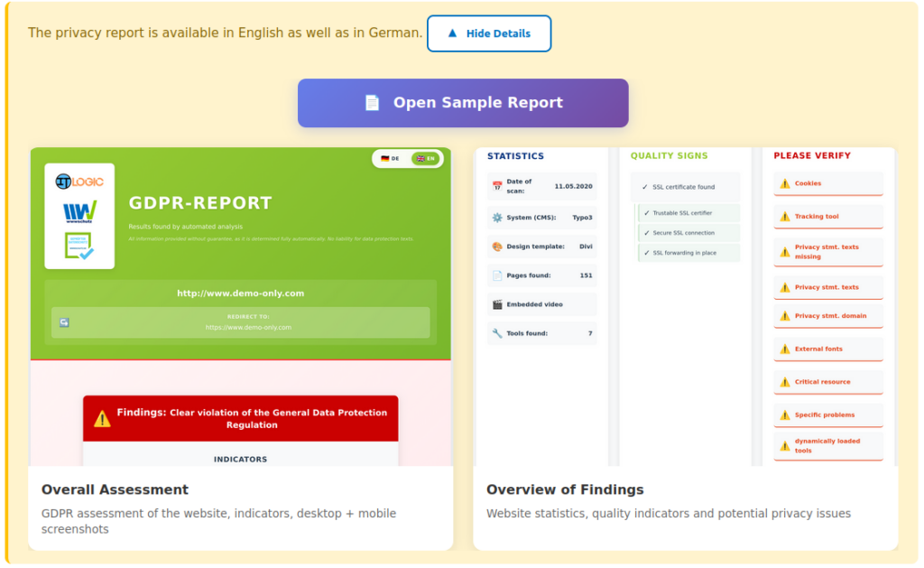Click the wrench icon beside Tools found
Screen dimensions: 924x568
pos(497,333)
